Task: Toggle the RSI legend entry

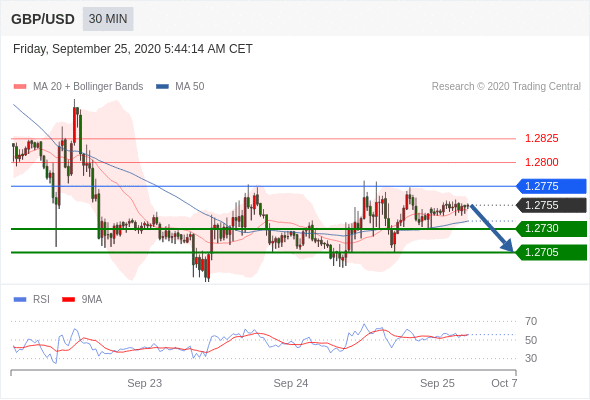Action: (x=32, y=300)
